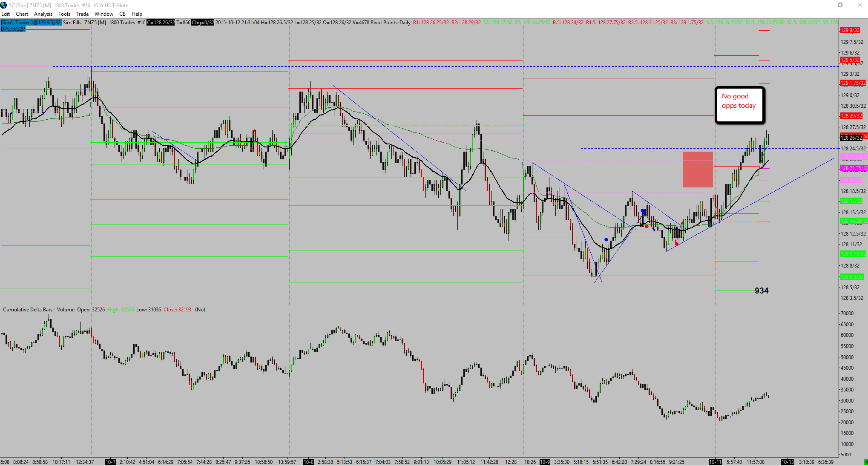Click the 'R3: 129 1.75/32' pivot value
This screenshot has width=868, height=466.
tap(687, 23)
